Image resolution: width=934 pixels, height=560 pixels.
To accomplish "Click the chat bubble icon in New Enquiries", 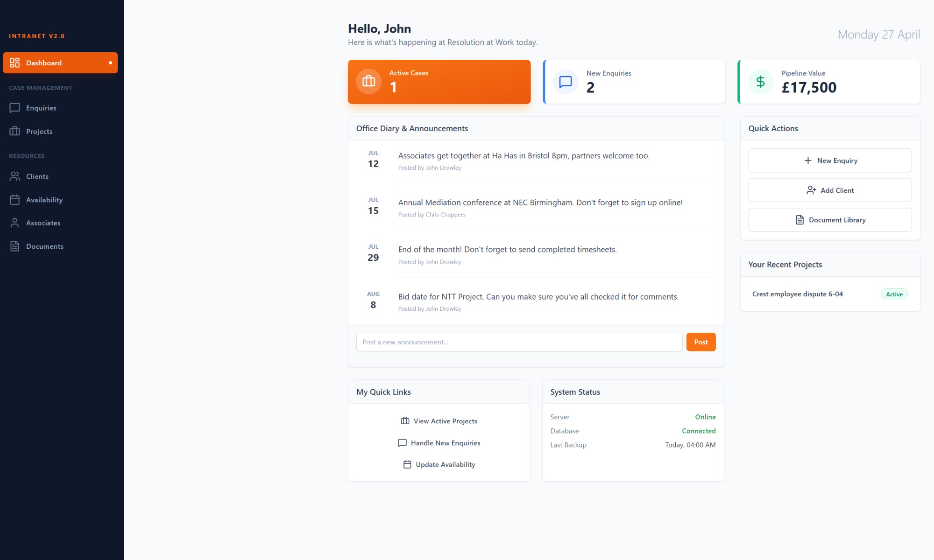I will click(x=566, y=82).
